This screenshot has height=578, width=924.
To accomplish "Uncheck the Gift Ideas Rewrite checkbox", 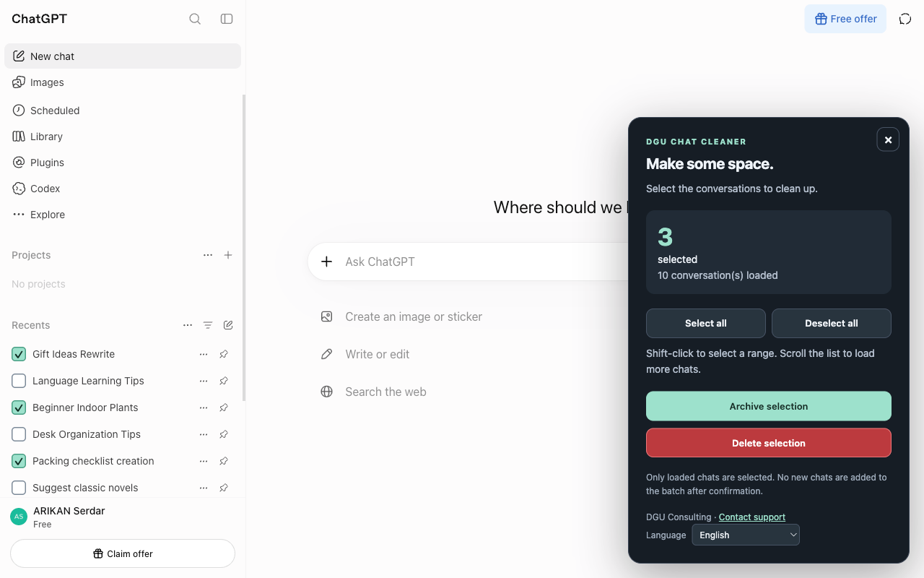I will [19, 354].
